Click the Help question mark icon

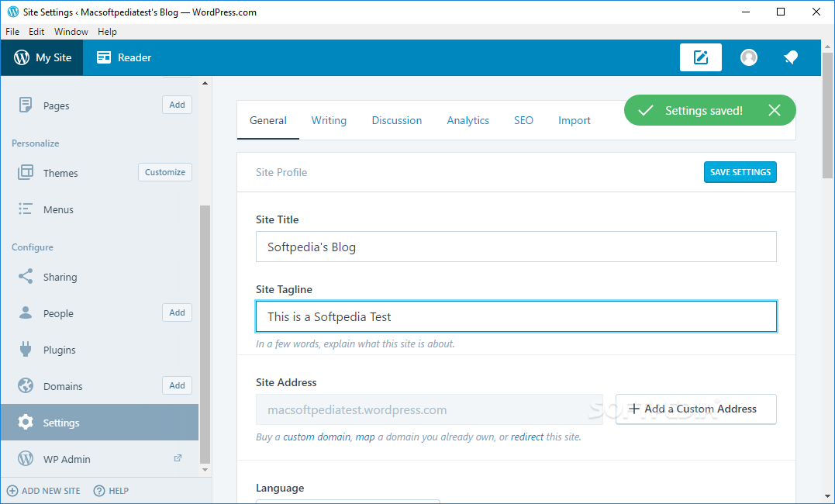coord(99,491)
